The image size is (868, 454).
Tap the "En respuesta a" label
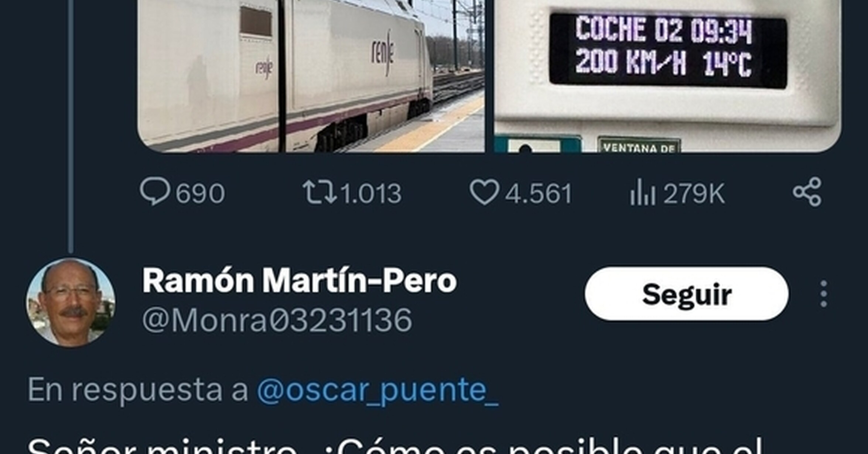[x=138, y=390]
